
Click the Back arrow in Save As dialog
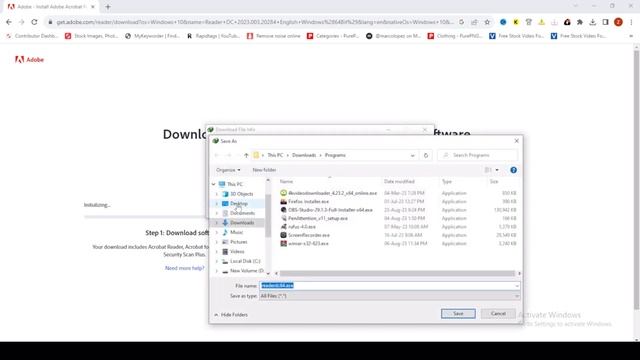217,155
